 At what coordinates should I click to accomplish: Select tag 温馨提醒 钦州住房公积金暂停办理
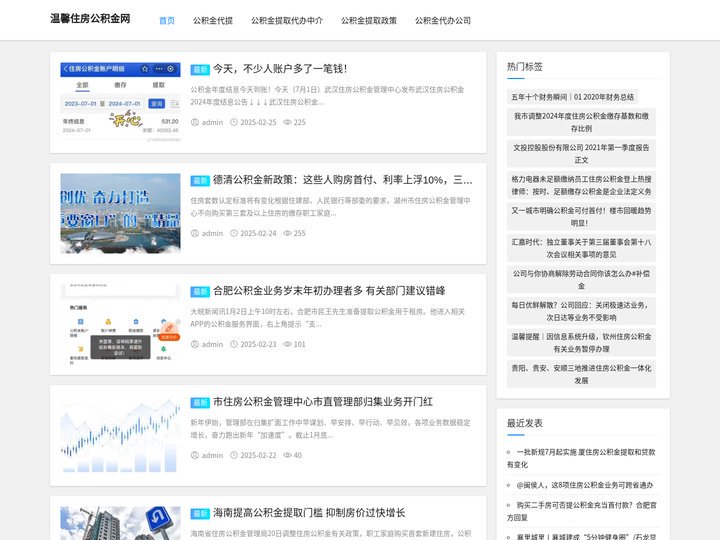point(581,343)
